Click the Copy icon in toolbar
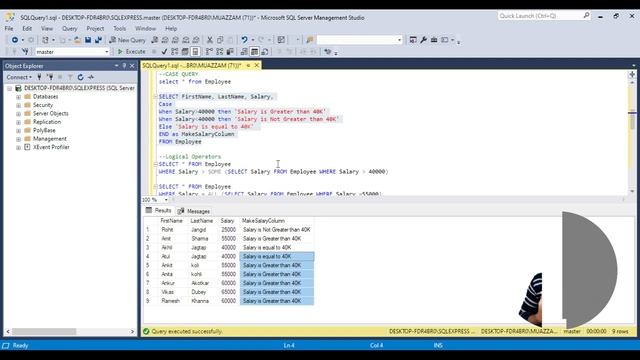Image resolution: width=640 pixels, height=360 pixels. (220, 40)
